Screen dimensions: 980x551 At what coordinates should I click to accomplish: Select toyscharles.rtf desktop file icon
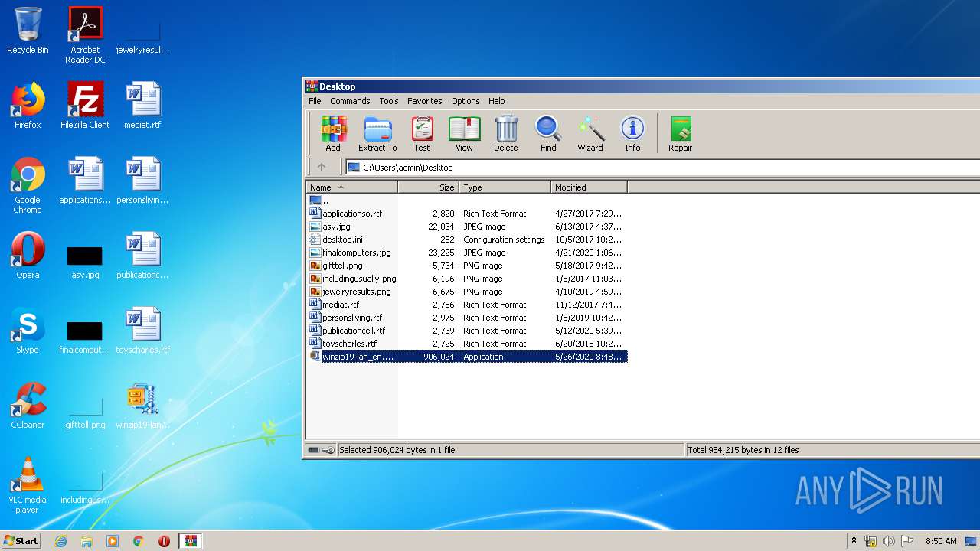142,331
